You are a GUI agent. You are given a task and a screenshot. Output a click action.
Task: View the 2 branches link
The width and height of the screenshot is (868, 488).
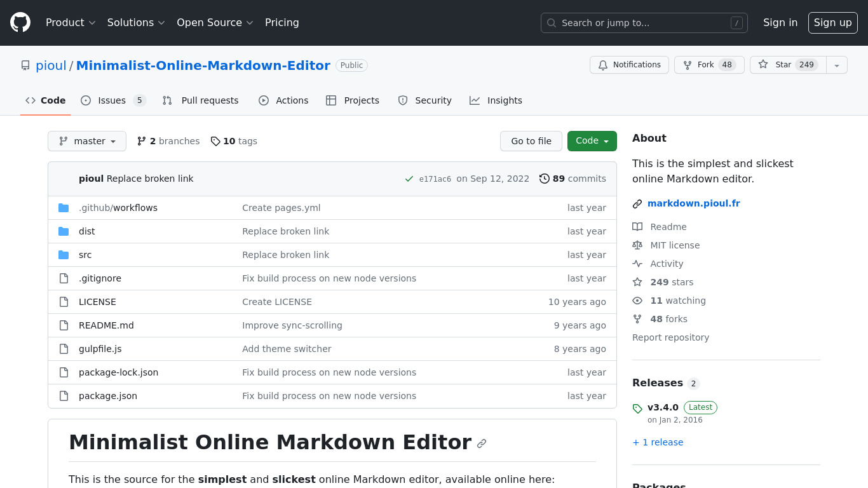tap(168, 141)
